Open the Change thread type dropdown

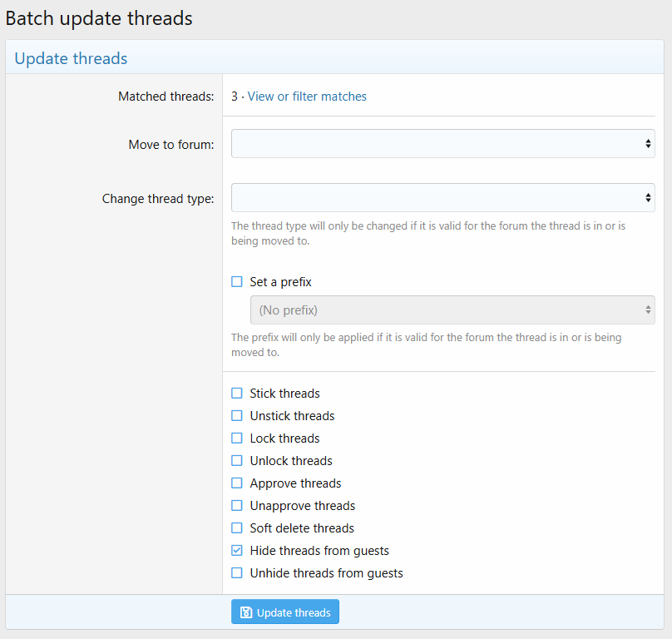[442, 198]
